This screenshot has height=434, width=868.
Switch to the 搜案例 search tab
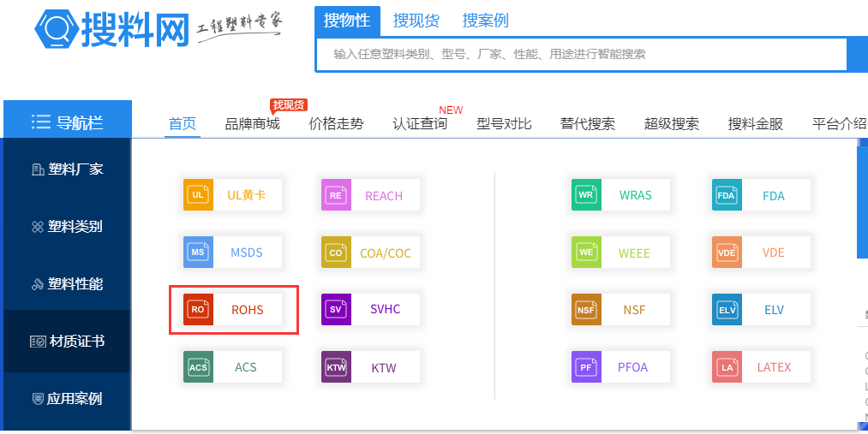[486, 21]
